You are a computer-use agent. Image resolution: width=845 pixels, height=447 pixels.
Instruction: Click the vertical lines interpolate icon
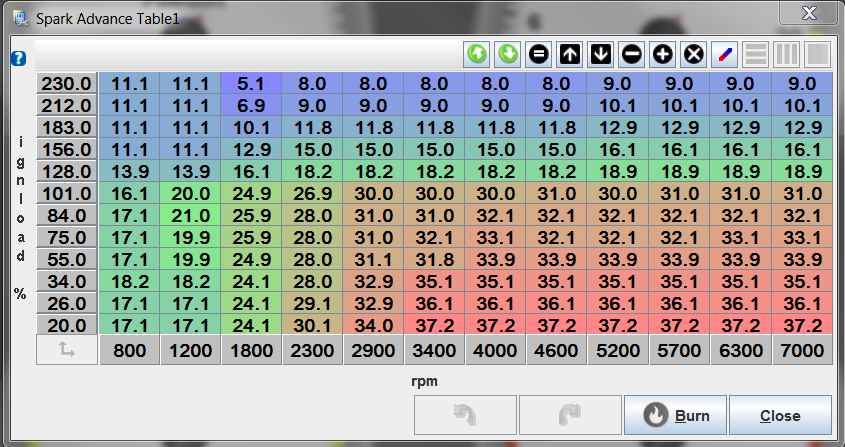[787, 54]
